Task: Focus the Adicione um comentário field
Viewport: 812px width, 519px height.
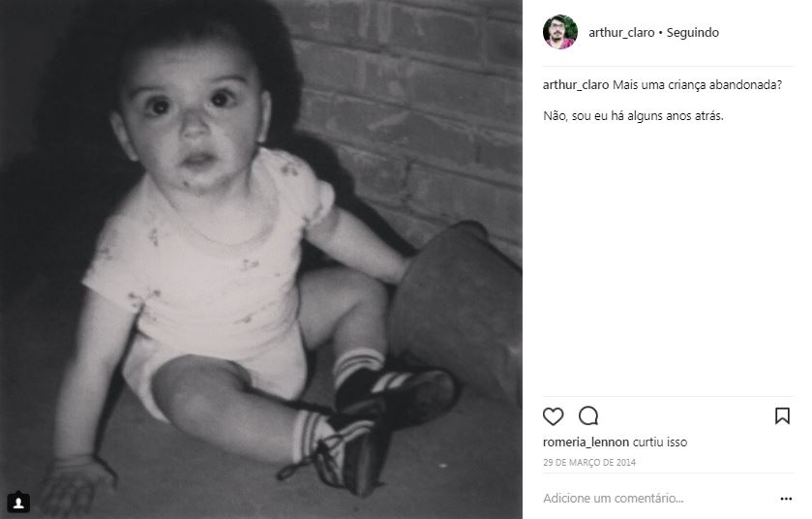Action: 658,499
